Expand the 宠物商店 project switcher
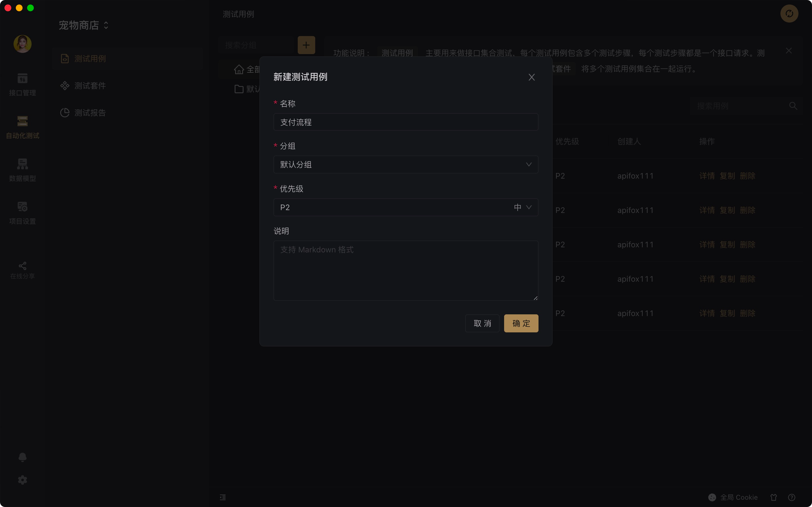 click(x=84, y=25)
